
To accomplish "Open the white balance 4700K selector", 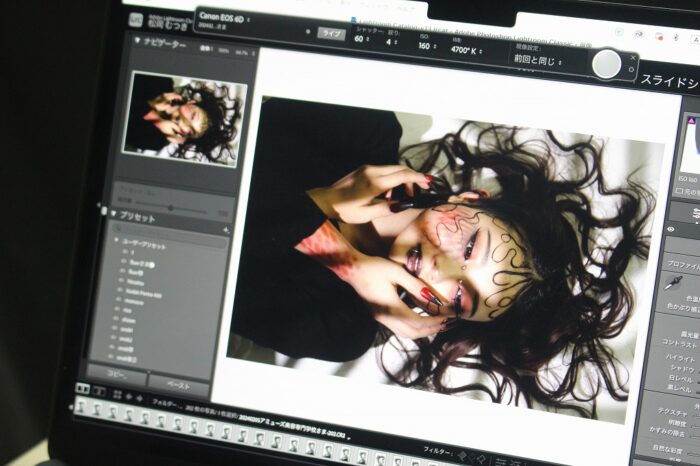I will [466, 50].
